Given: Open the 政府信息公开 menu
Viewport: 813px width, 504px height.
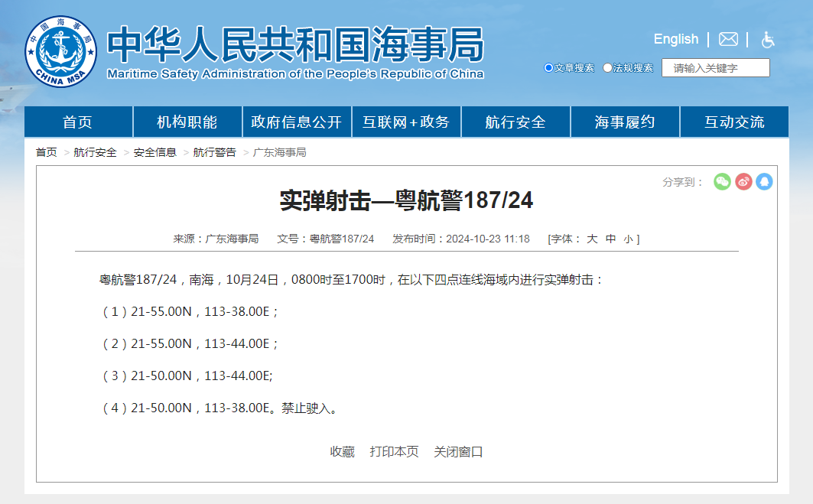Looking at the screenshot, I should (297, 122).
